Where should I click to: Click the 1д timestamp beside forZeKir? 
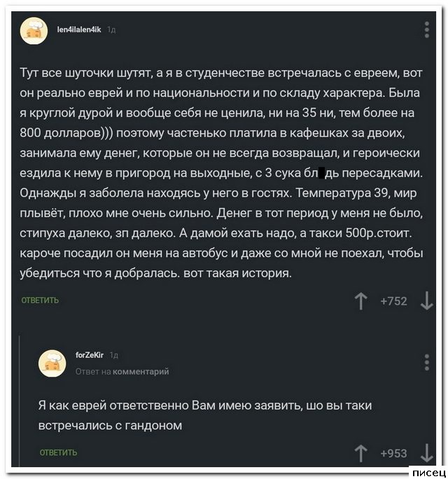115,355
